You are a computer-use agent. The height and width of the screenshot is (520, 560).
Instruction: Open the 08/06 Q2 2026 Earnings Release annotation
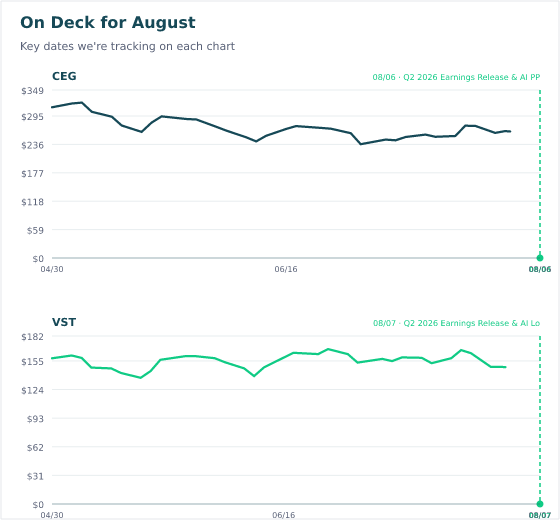point(456,77)
